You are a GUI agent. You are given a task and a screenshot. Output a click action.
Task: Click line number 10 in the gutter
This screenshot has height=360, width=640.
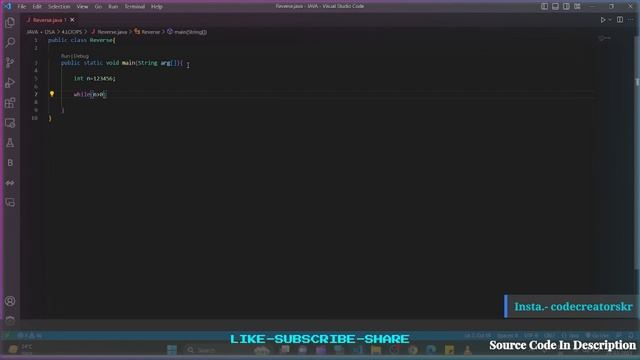[x=35, y=118]
